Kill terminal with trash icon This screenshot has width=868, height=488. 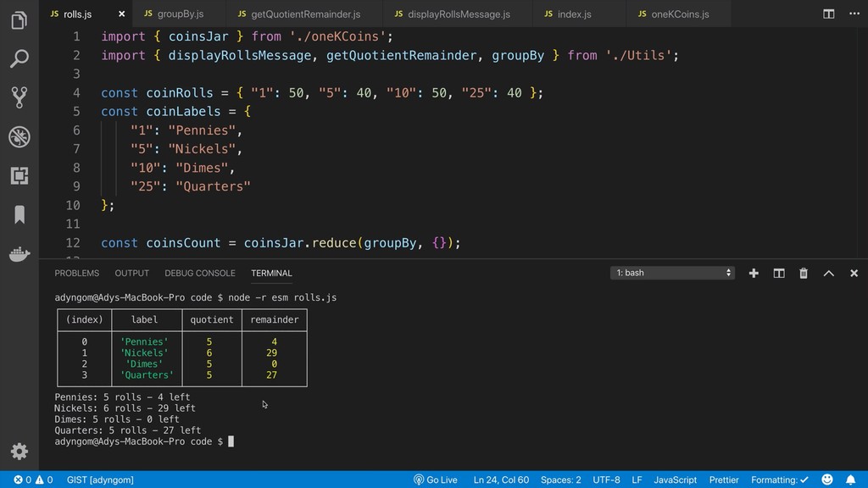(x=804, y=274)
